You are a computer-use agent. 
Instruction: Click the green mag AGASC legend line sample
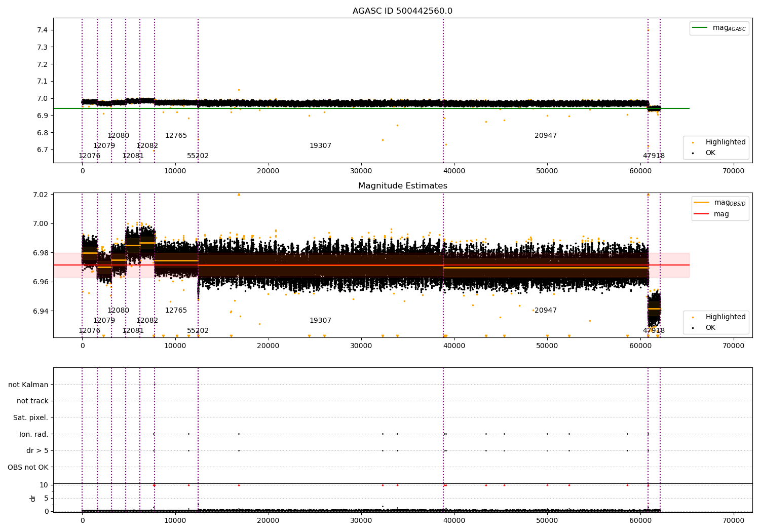700,28
